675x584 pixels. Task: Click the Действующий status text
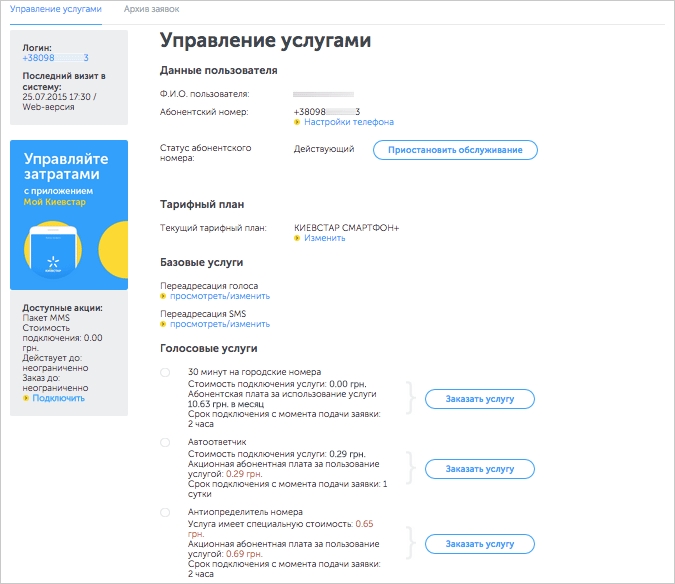[x=324, y=149]
